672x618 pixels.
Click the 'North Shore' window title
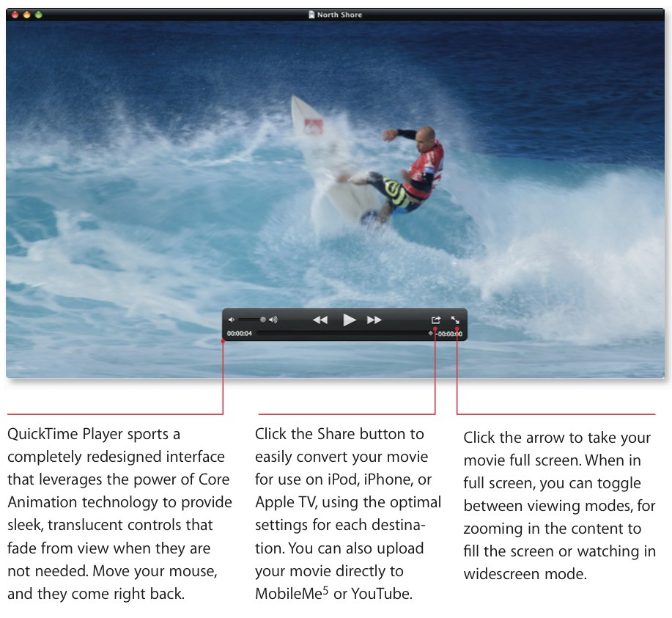point(339,15)
